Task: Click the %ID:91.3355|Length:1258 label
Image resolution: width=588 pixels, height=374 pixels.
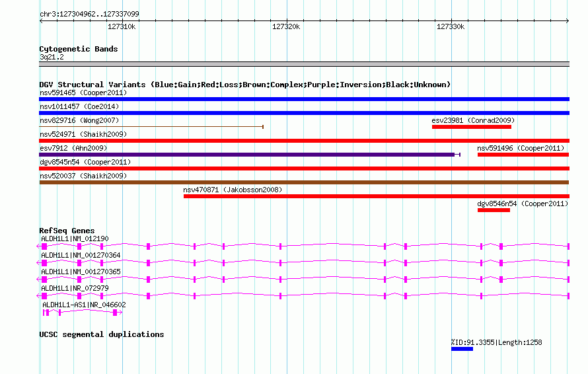Action: (496, 342)
